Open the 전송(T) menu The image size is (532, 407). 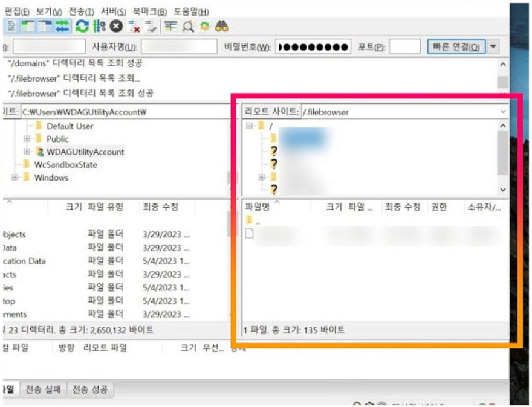click(x=82, y=12)
